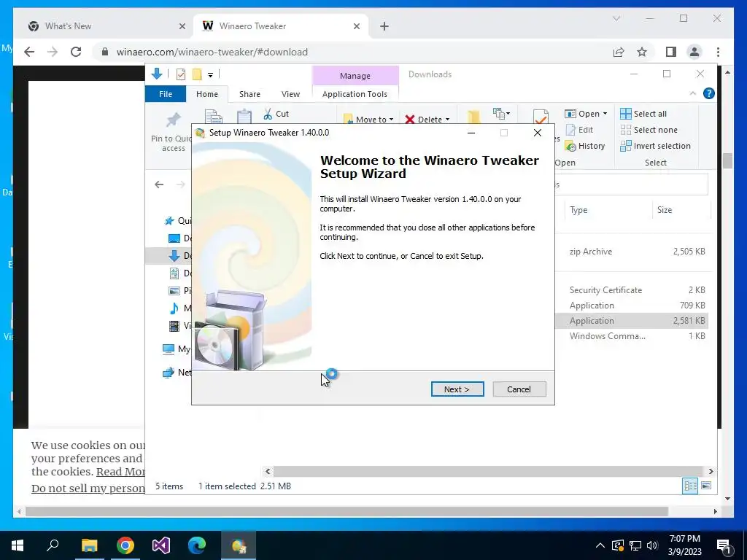Click the volume speaker tray icon
The height and width of the screenshot is (560, 747).
tap(652, 545)
